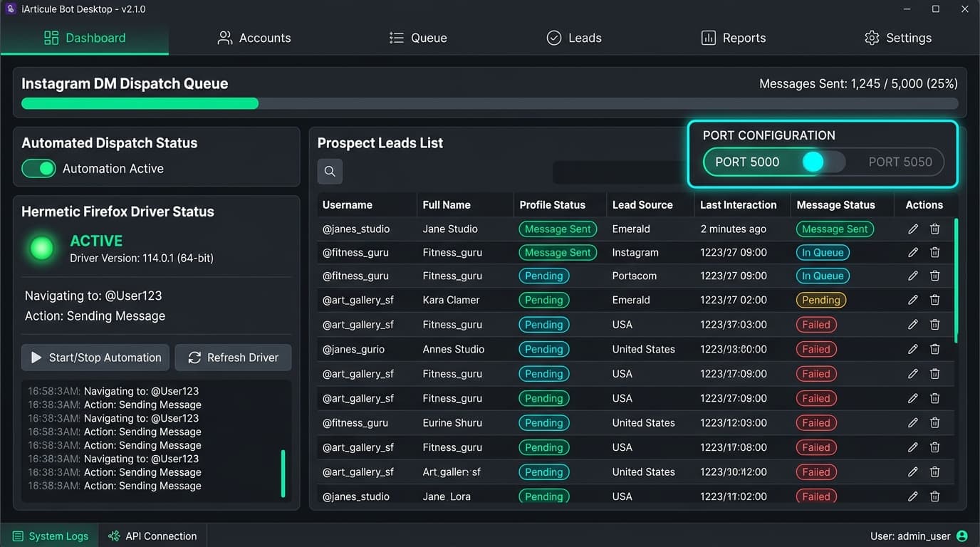Click the edit pencil for Kara Clamer
The image size is (980, 547).
[913, 300]
